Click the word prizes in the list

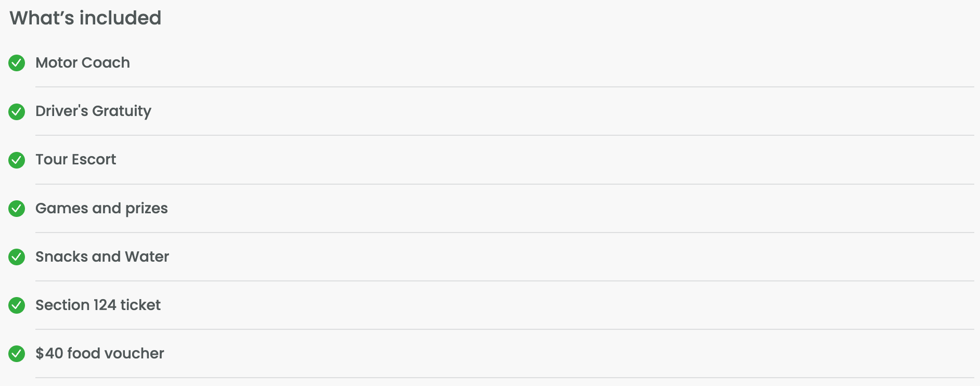(x=147, y=209)
